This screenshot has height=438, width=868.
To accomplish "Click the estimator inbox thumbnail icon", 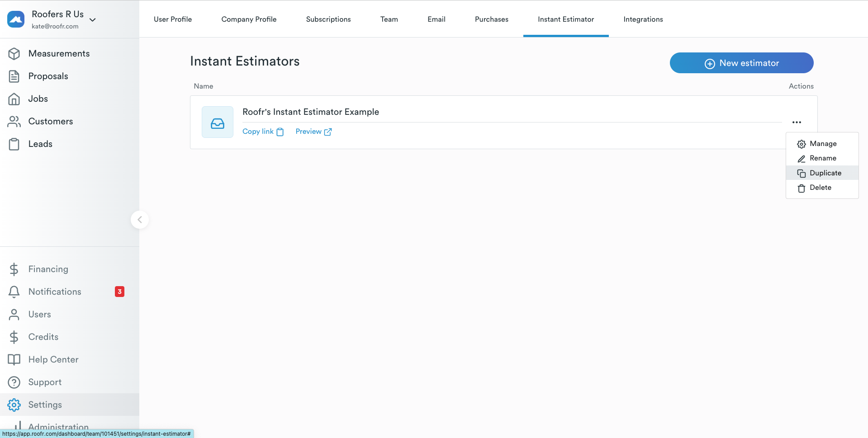I will pyautogui.click(x=218, y=122).
